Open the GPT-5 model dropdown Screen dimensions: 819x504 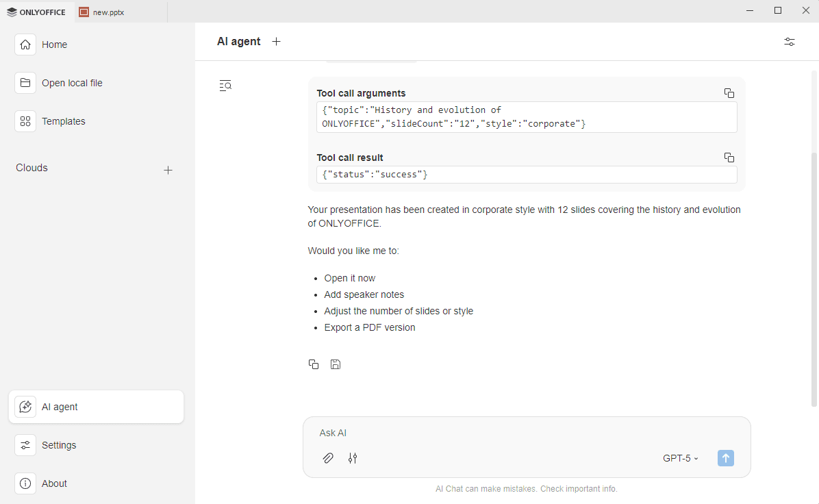pyautogui.click(x=679, y=458)
